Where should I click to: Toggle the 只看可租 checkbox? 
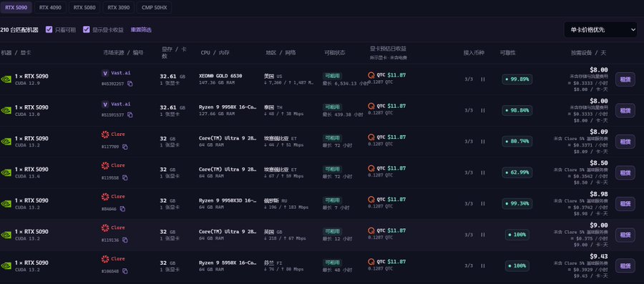pyautogui.click(x=49, y=29)
